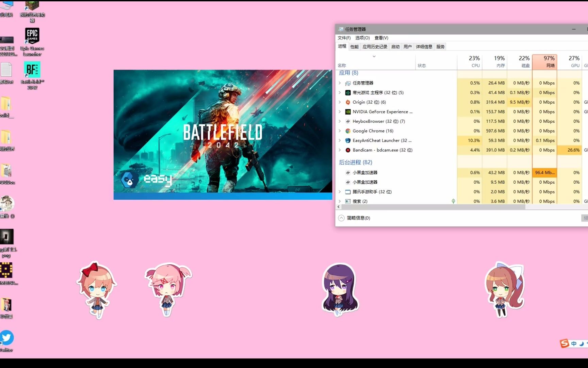Screen dimensions: 588x368
Task: Expand the Google Chrome (16) process group
Action: pyautogui.click(x=340, y=131)
